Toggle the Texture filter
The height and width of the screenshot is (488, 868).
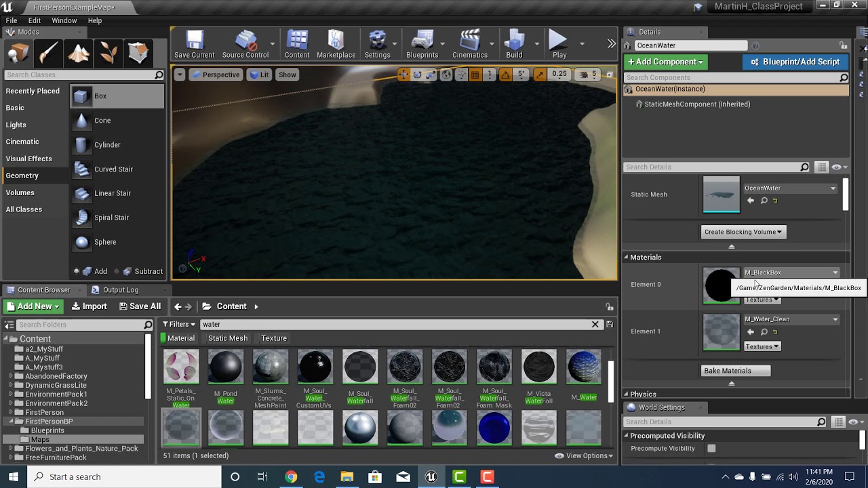274,338
